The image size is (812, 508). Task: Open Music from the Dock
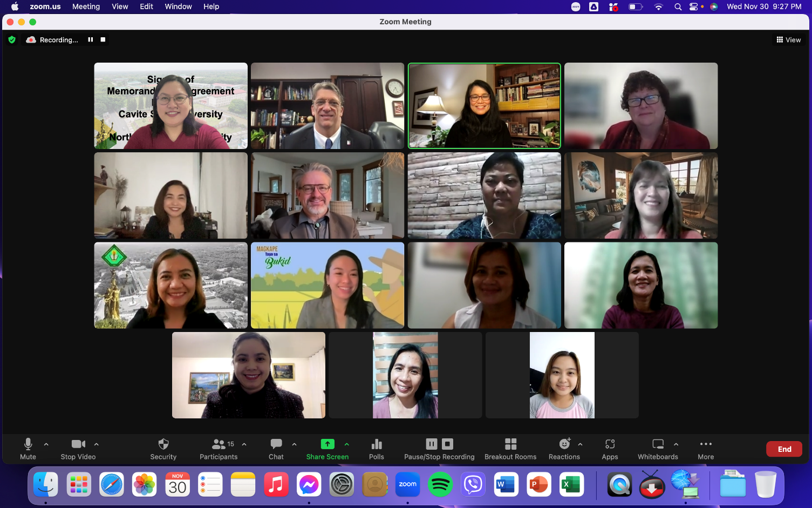tap(276, 484)
